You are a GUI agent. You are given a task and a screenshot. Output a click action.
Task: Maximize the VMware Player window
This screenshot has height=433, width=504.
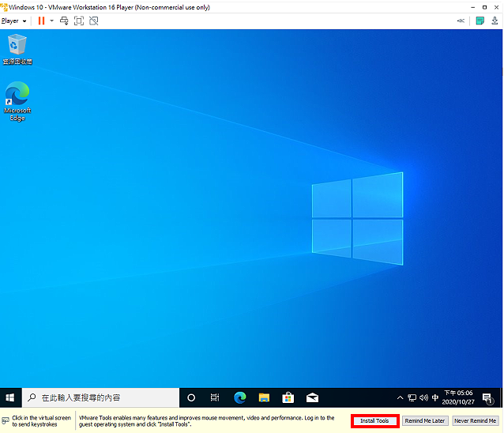[484, 7]
